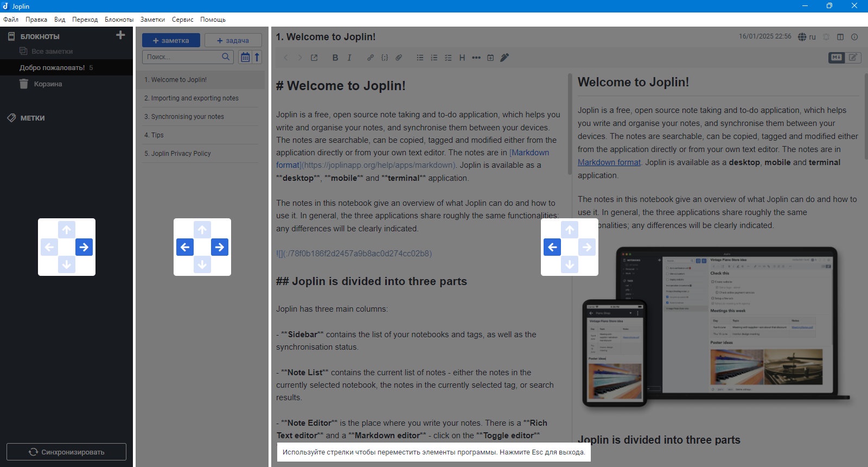
Task: Toggle bold formatting in editor toolbar
Action: [x=335, y=58]
